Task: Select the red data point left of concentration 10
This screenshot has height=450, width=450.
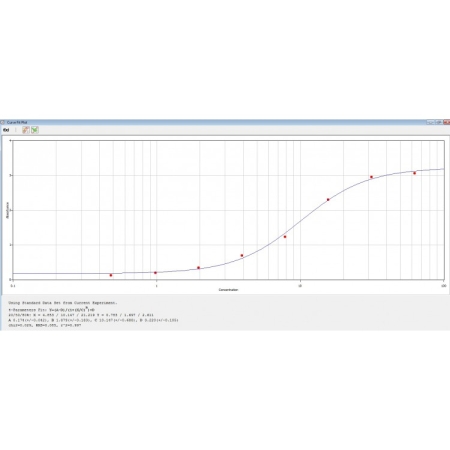Action: 285,237
